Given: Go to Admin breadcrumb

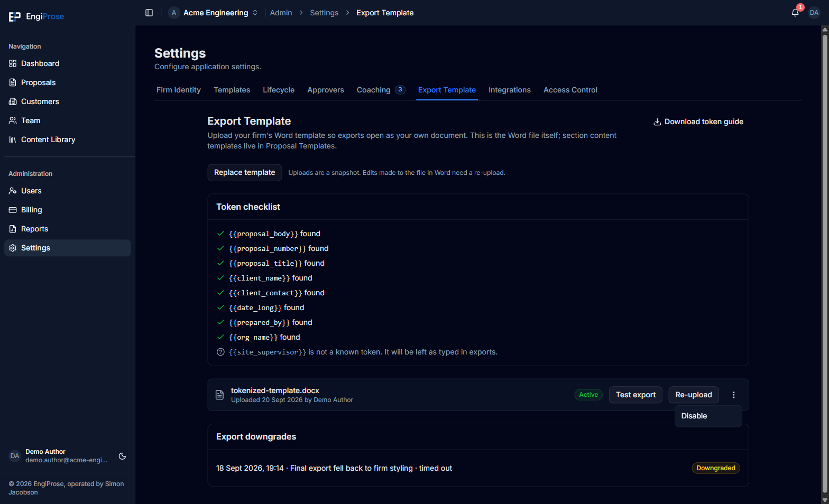Looking at the screenshot, I should [281, 13].
